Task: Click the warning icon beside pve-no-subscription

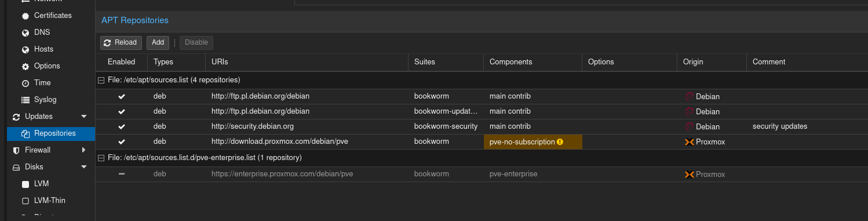Action: [560, 142]
